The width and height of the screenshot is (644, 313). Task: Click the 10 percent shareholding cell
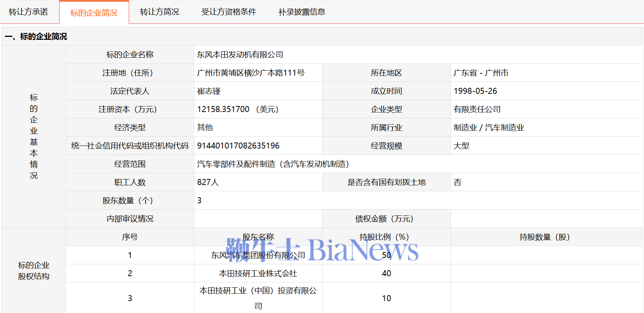coord(386,298)
